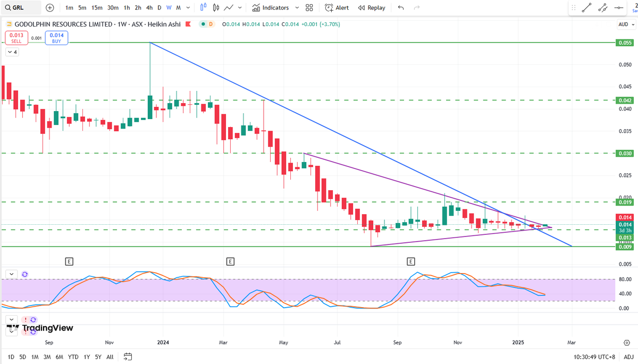This screenshot has width=638, height=364.
Task: Click earnings marker E near March 2024
Action: 230,261
